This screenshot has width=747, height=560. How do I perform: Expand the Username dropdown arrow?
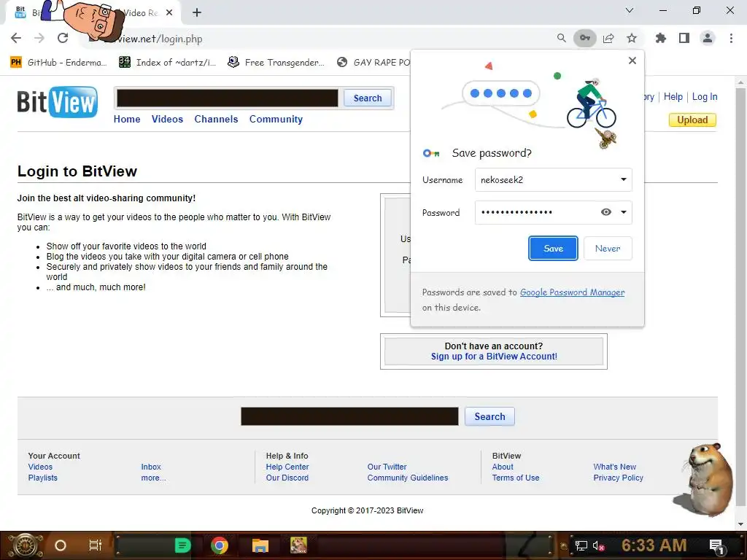pyautogui.click(x=623, y=179)
